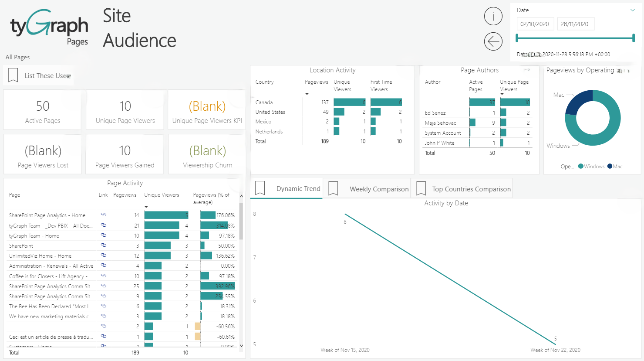The image size is (644, 361).
Task: Open link icon for SharePoint Page Analytics - Home
Action: tap(104, 215)
